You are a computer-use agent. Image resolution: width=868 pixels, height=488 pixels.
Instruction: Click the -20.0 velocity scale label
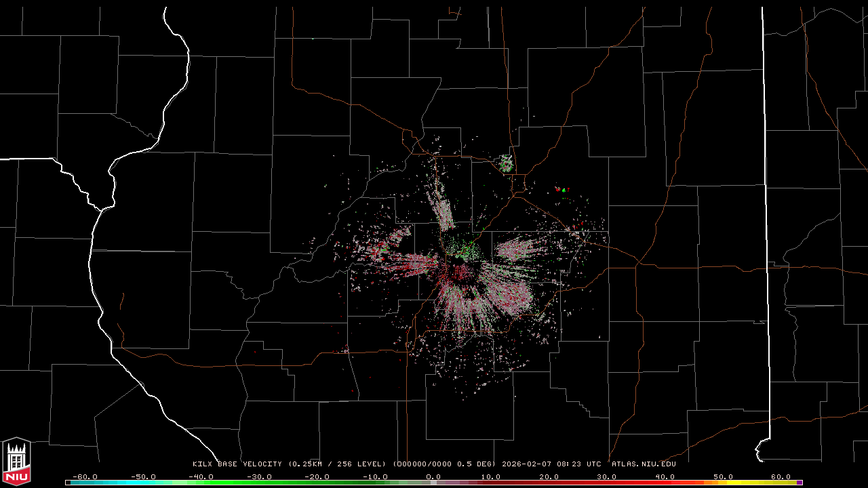pos(317,476)
